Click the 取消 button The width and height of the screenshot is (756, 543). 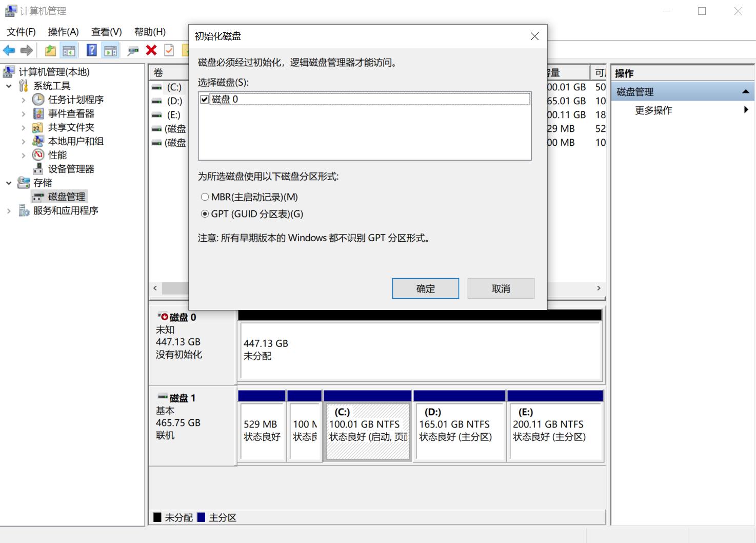tap(501, 288)
